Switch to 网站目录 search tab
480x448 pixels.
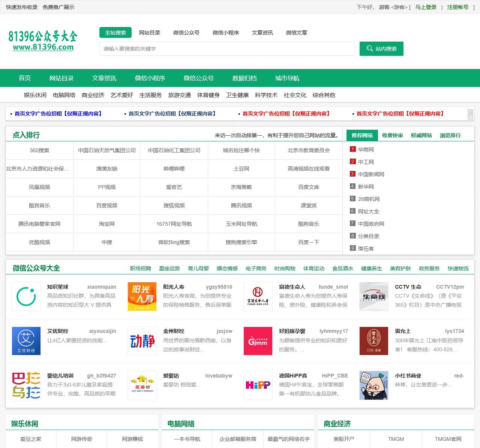pos(150,33)
